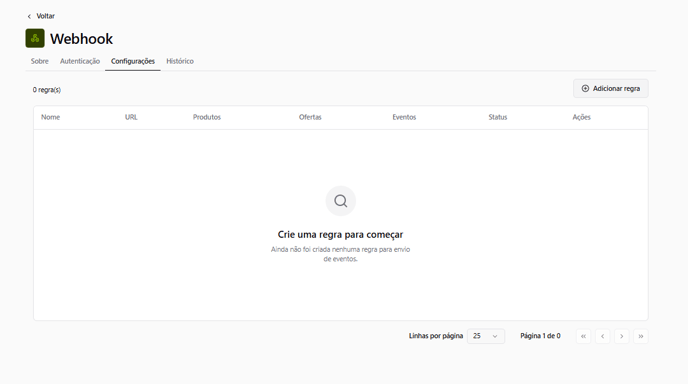Click the Adicionar regra button
Image resolution: width=688 pixels, height=384 pixels.
(x=611, y=89)
